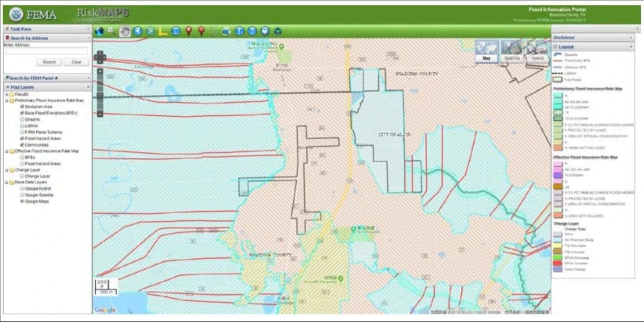Click the Search button

tap(49, 62)
